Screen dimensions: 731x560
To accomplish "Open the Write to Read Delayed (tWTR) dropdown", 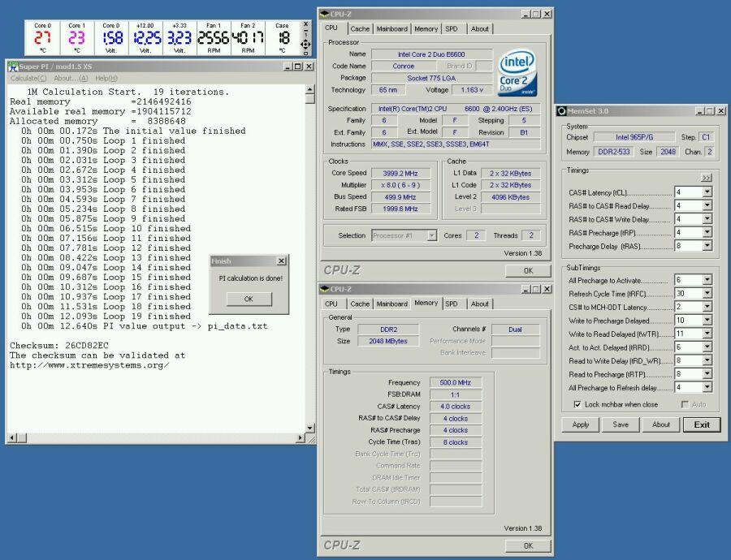I will pyautogui.click(x=707, y=334).
